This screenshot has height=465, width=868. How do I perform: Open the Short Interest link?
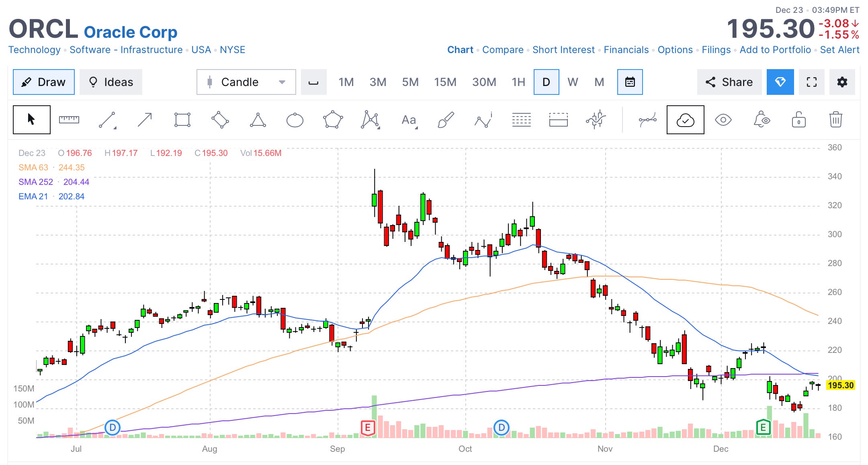[563, 50]
